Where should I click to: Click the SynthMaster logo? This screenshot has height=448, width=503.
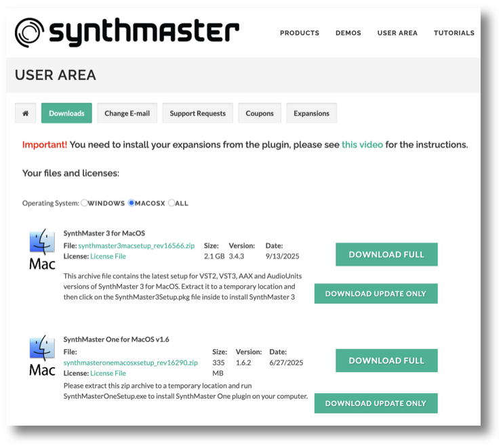click(x=127, y=33)
